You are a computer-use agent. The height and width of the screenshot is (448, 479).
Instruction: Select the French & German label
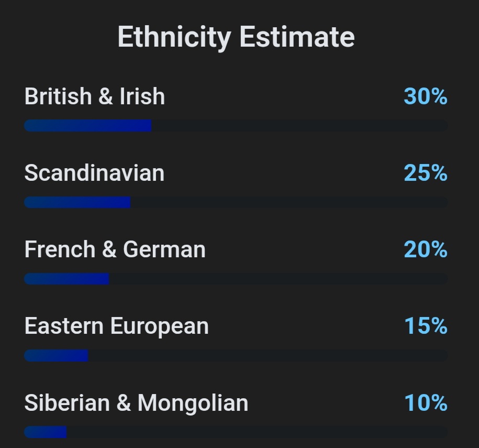115,249
